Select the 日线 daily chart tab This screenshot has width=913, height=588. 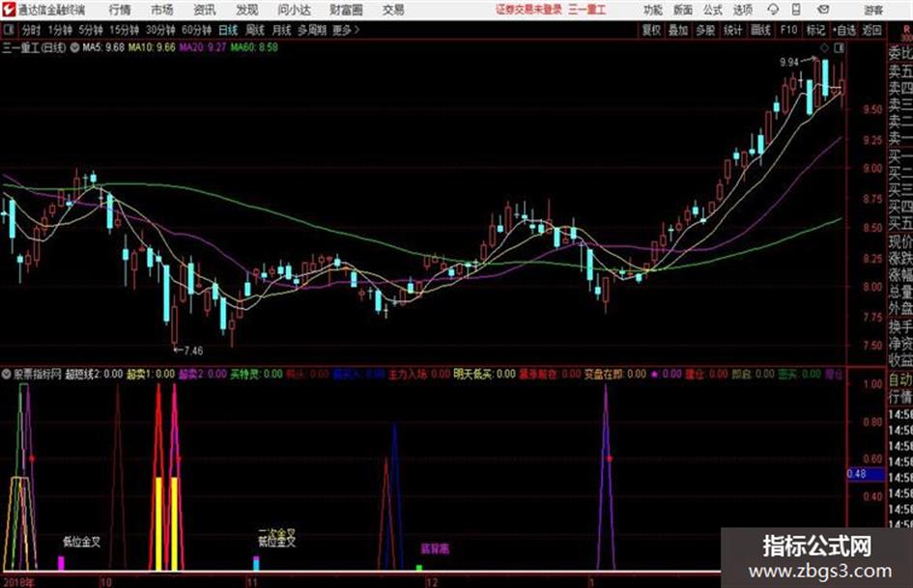[x=228, y=30]
